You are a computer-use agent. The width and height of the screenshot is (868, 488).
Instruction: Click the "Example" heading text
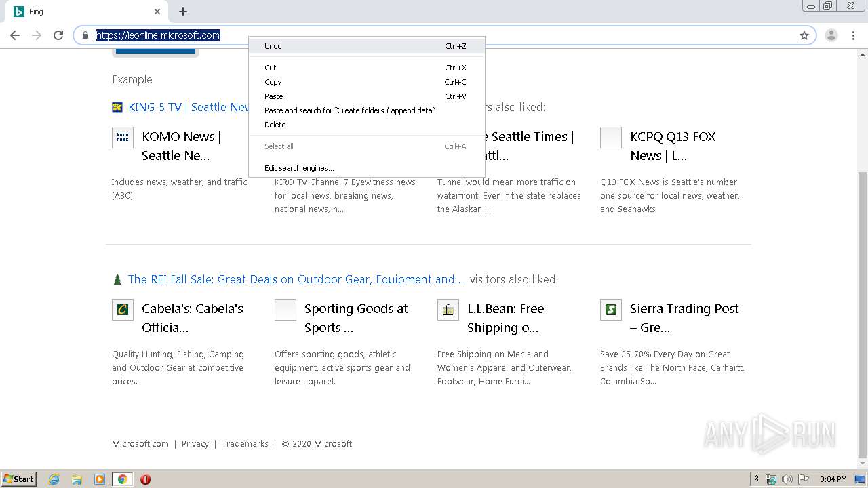pos(132,79)
